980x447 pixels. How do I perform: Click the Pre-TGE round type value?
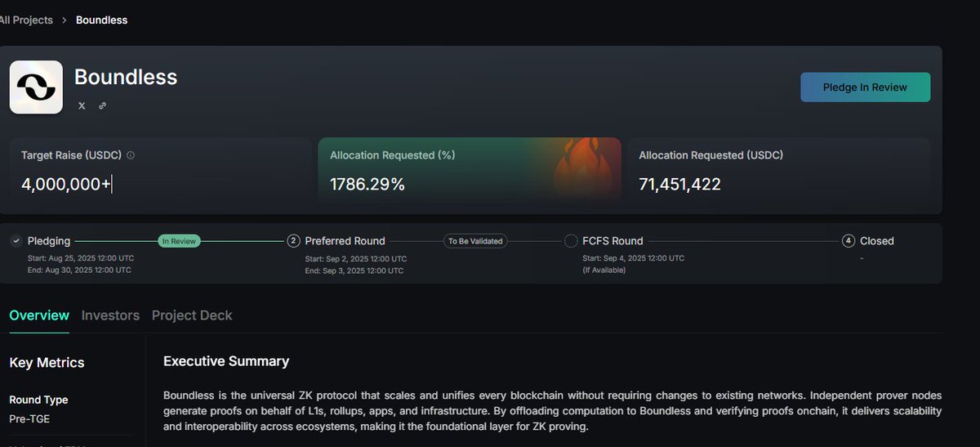(x=29, y=419)
